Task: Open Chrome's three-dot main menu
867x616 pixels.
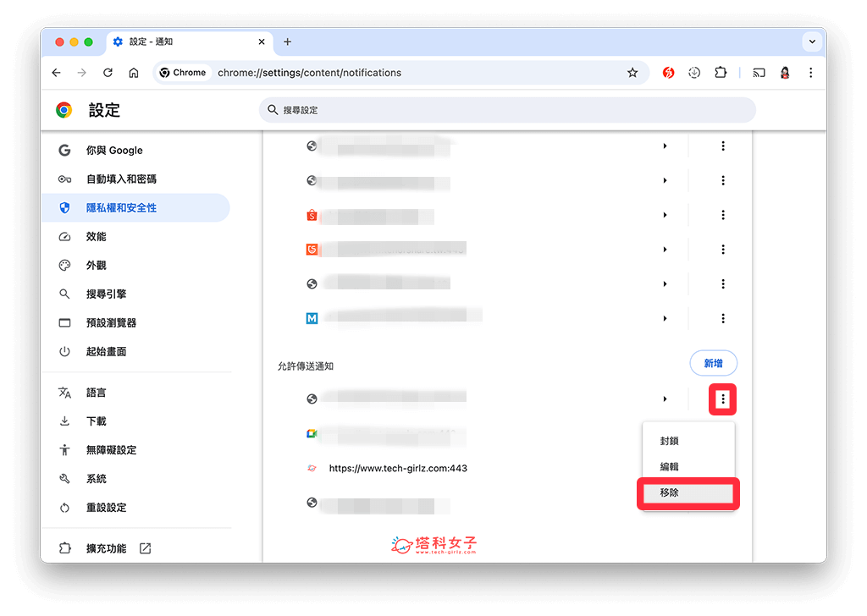Action: click(x=810, y=73)
